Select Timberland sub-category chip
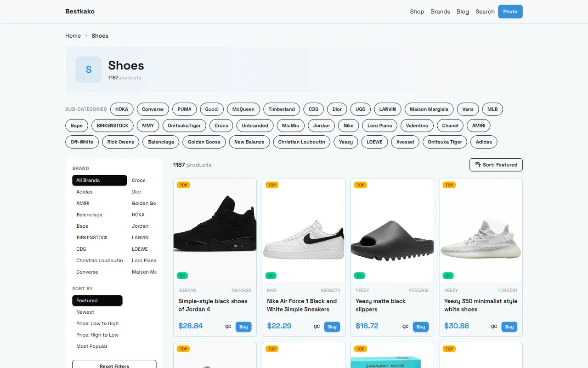Screen dimensions: 588x368 pos(282,109)
